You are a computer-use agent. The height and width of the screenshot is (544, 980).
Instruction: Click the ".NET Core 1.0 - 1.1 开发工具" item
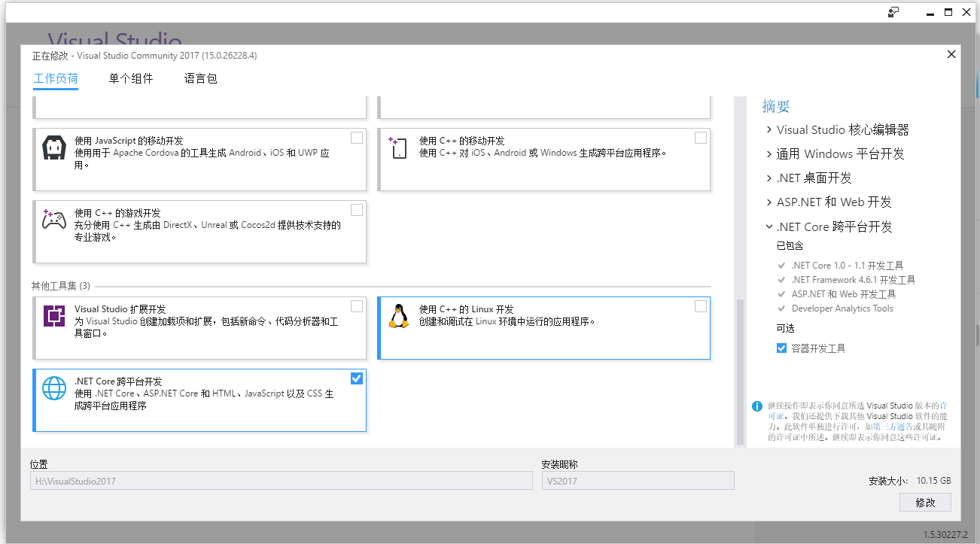848,266
